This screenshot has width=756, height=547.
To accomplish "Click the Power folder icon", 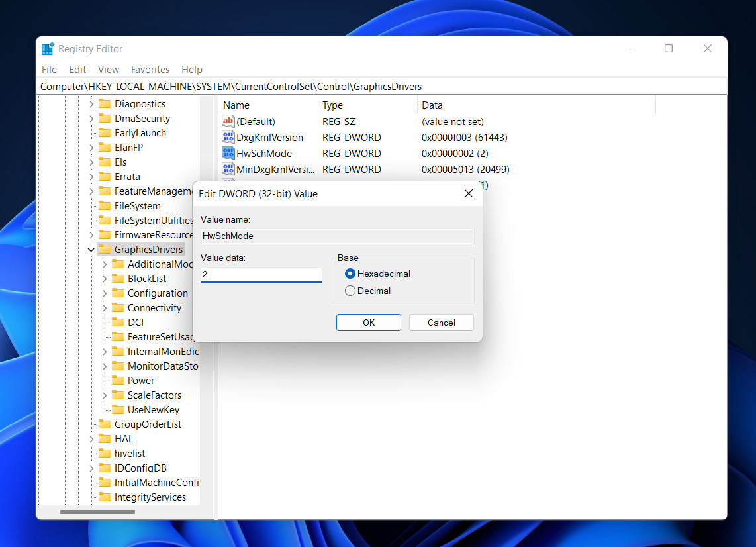I will pyautogui.click(x=118, y=380).
